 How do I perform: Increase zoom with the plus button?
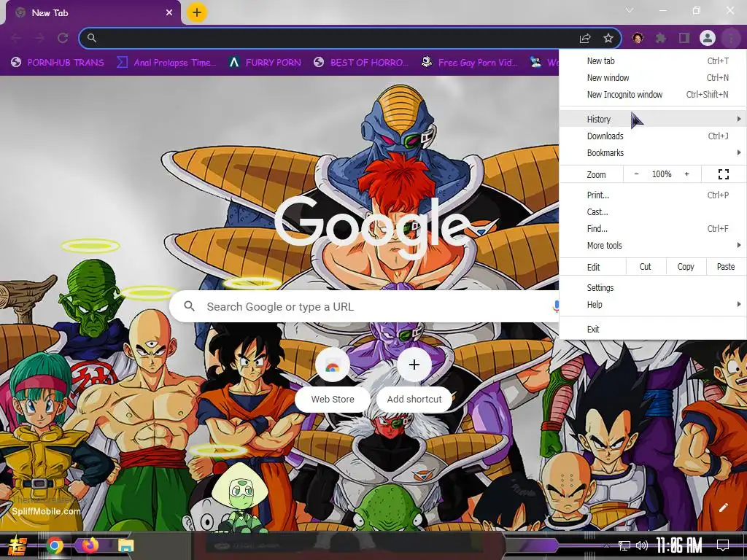click(x=686, y=174)
